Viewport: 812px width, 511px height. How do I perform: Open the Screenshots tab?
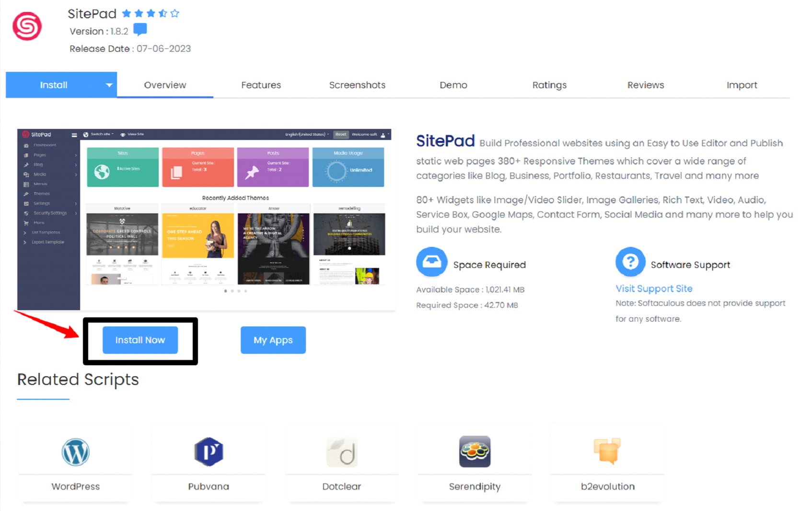[x=357, y=85]
